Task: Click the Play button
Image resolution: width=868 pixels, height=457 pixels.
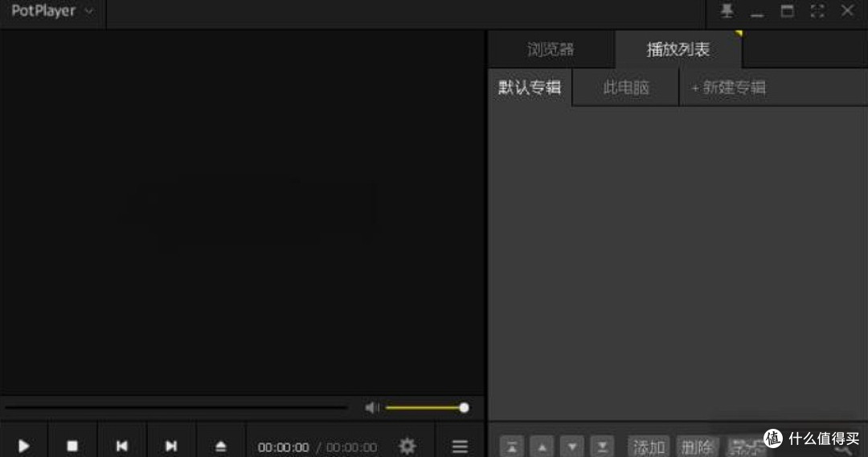Action: 24,446
